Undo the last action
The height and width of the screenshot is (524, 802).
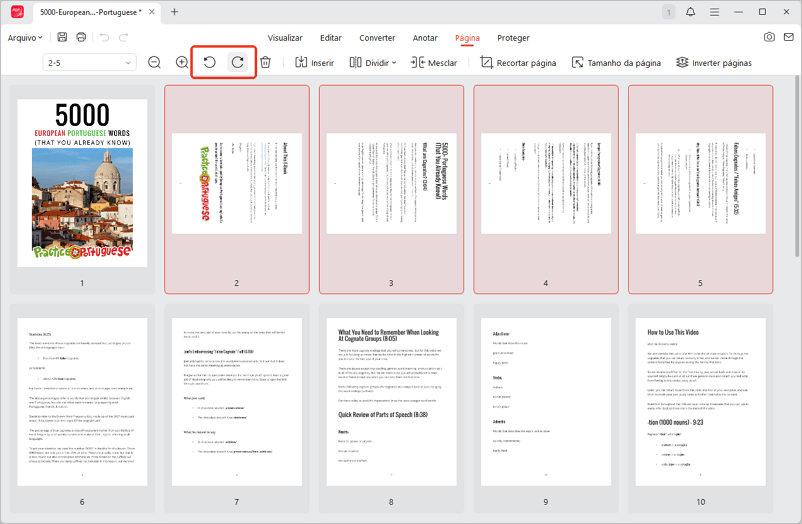coord(104,37)
